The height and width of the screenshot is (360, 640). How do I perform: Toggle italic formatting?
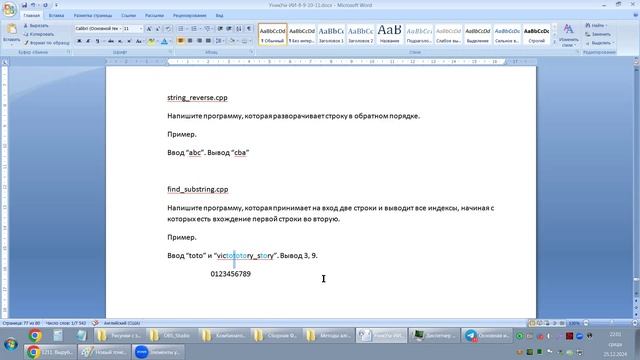88,41
